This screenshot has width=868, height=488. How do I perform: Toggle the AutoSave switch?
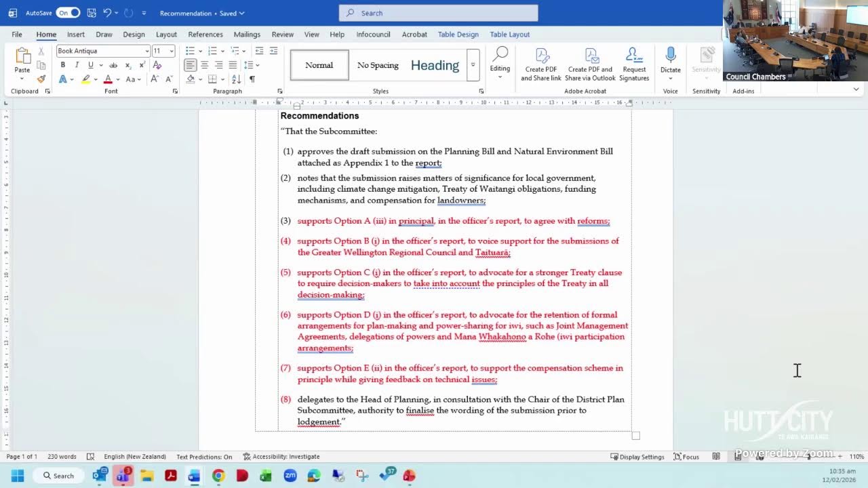[68, 13]
